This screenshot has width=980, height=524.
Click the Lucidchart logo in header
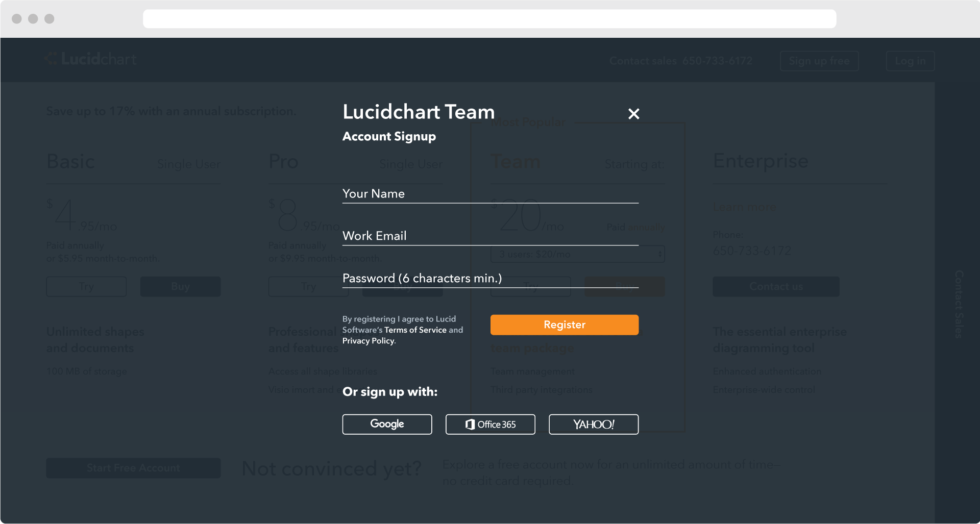tap(91, 59)
